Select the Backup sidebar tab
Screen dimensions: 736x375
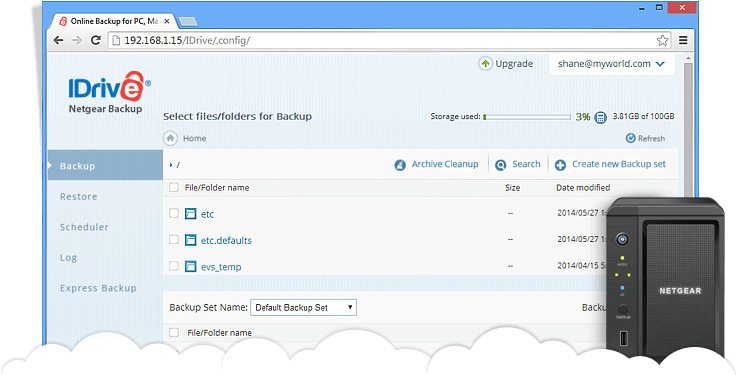coord(105,165)
